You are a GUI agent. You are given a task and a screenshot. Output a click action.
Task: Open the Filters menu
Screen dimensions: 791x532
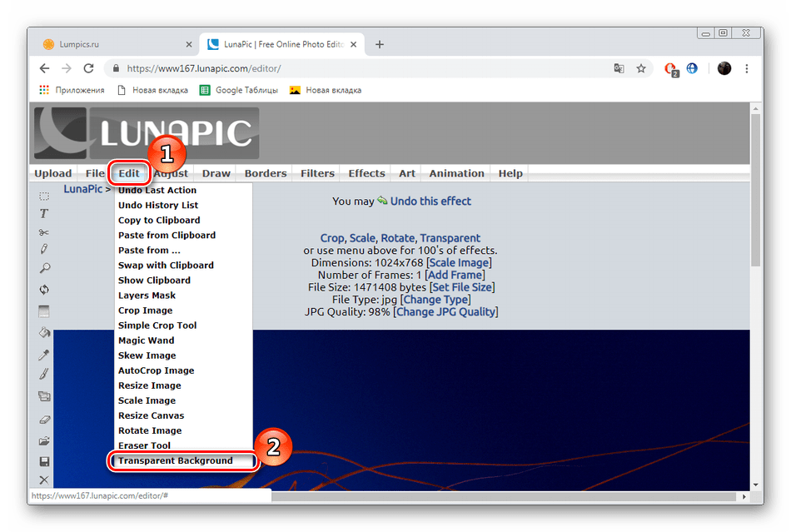tap(317, 173)
